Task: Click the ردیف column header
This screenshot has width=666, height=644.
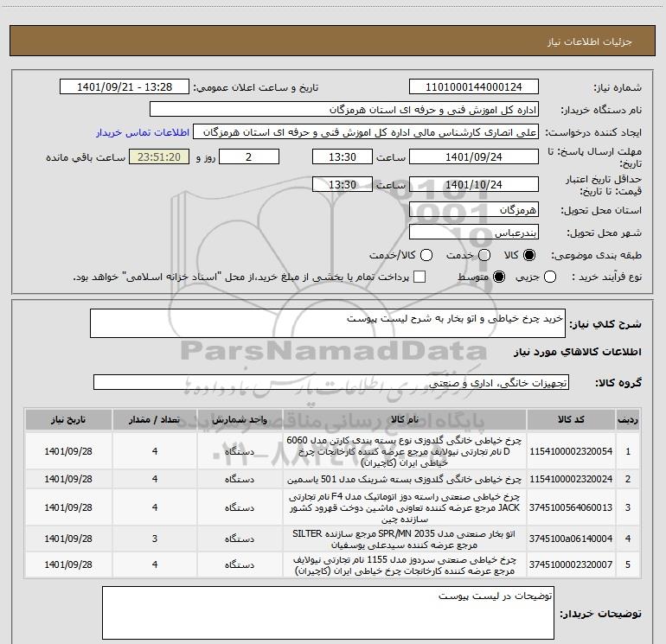Action: pyautogui.click(x=628, y=419)
